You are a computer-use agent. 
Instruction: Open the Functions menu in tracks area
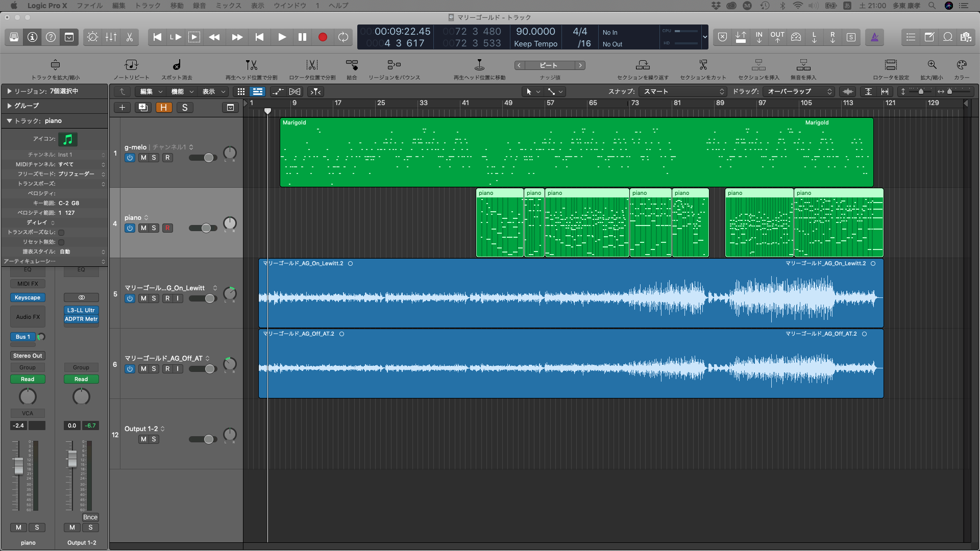[182, 92]
